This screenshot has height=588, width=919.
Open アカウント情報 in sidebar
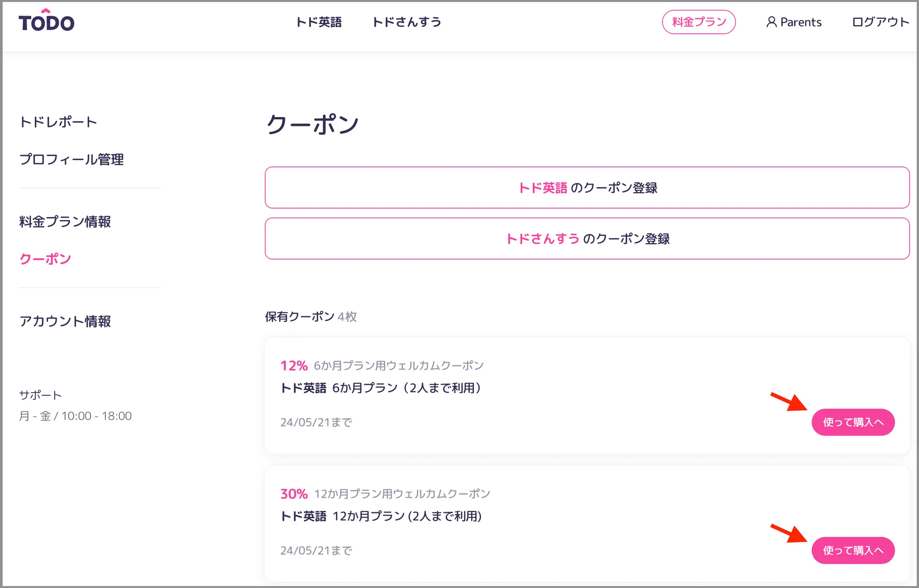click(65, 321)
